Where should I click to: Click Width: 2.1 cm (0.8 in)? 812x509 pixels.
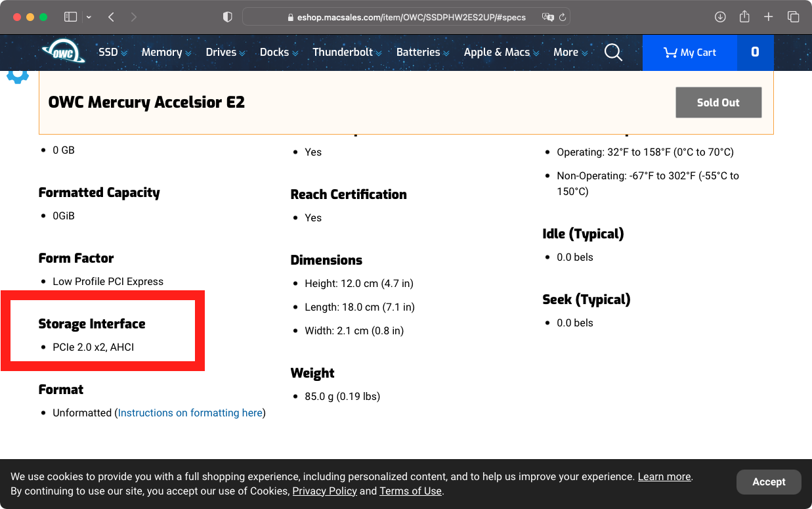[x=354, y=330]
